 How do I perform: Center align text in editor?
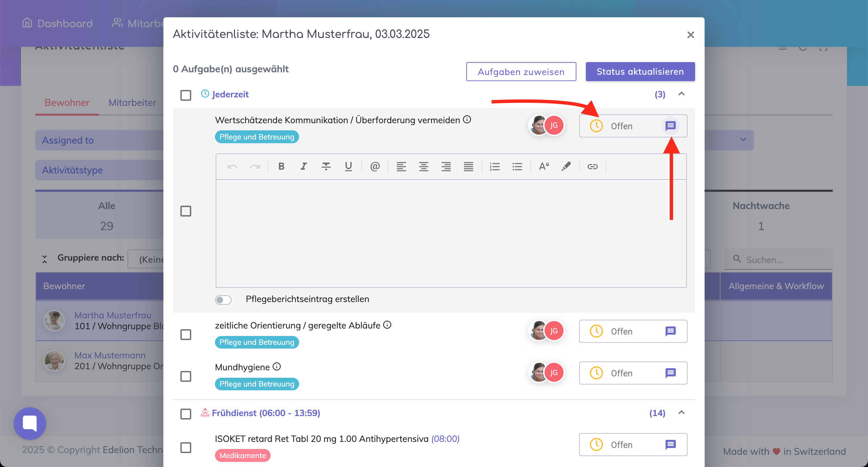click(423, 166)
